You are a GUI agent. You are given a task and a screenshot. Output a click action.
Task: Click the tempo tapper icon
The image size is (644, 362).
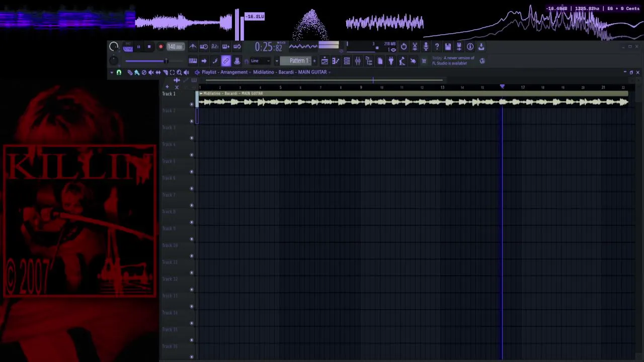(x=402, y=61)
